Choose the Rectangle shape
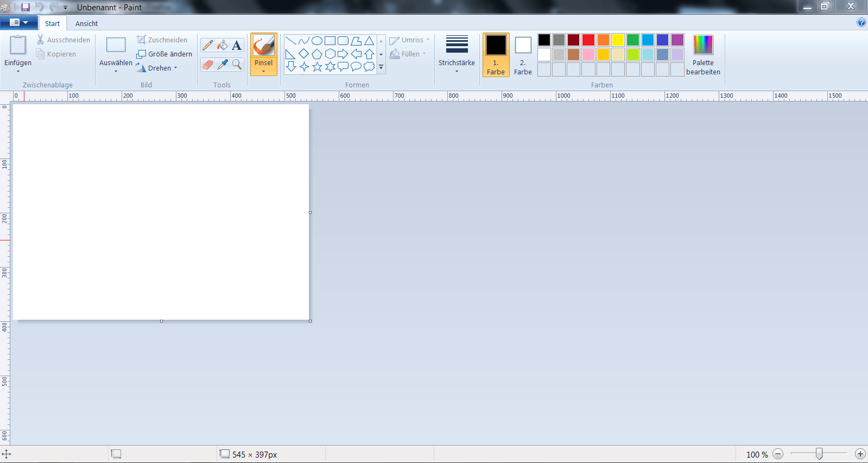Viewport: 868px width, 463px height. [330, 41]
